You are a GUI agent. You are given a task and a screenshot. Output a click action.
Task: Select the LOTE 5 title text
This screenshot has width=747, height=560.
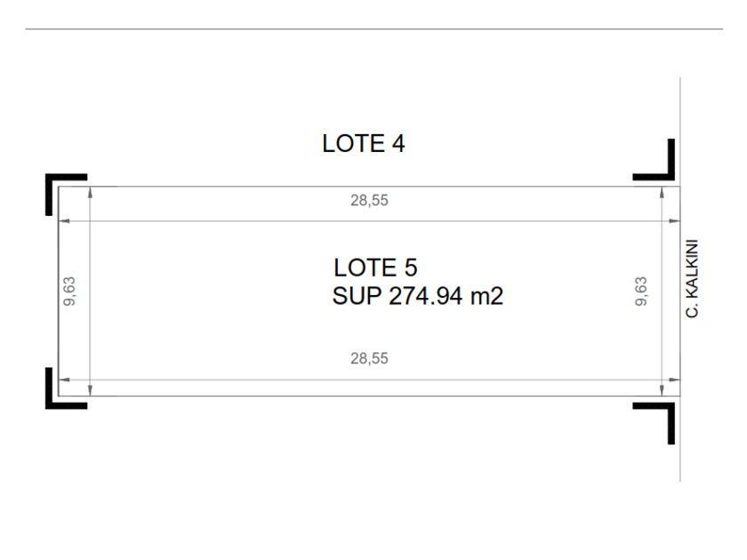tap(375, 267)
